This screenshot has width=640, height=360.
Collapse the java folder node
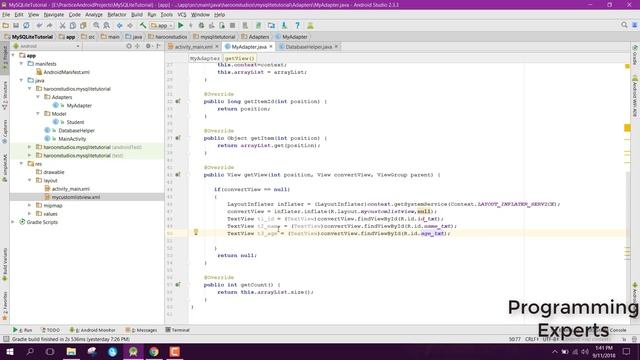pyautogui.click(x=22, y=80)
